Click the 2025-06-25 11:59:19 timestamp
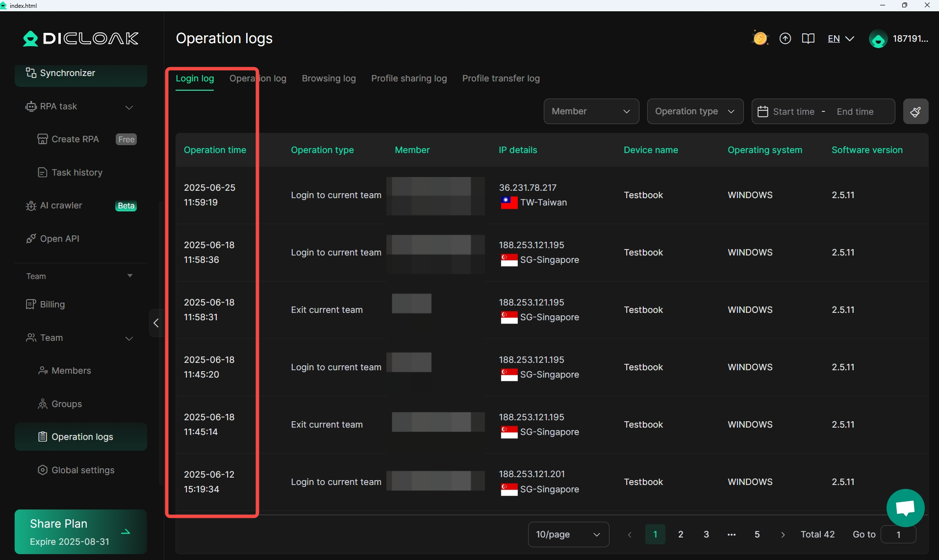 coord(209,195)
